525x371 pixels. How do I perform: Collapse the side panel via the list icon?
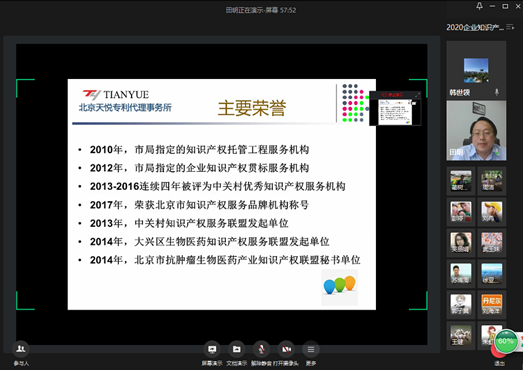[x=510, y=27]
